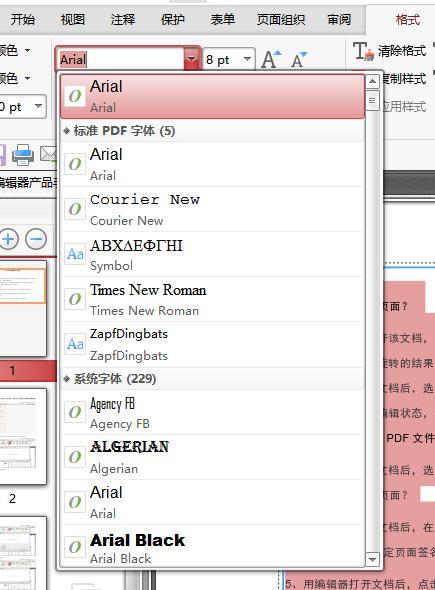Click the email envelope icon
This screenshot has height=590, width=435.
(x=49, y=154)
